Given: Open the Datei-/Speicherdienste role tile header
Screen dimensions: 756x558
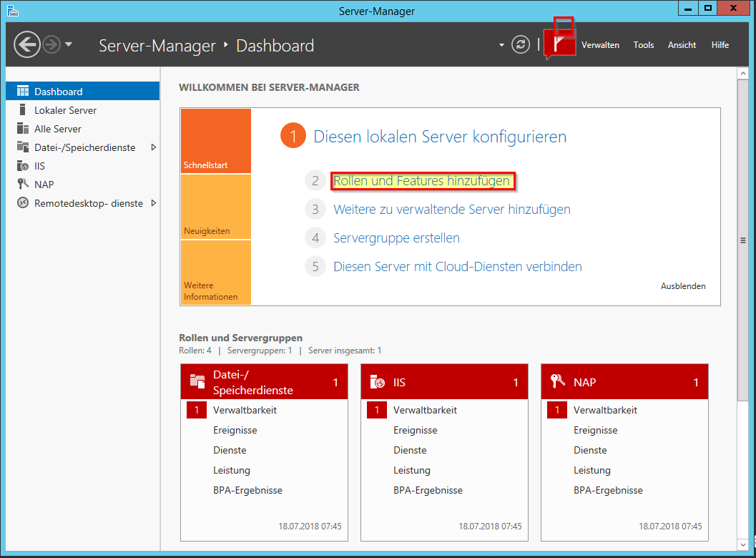Looking at the screenshot, I should [x=264, y=382].
